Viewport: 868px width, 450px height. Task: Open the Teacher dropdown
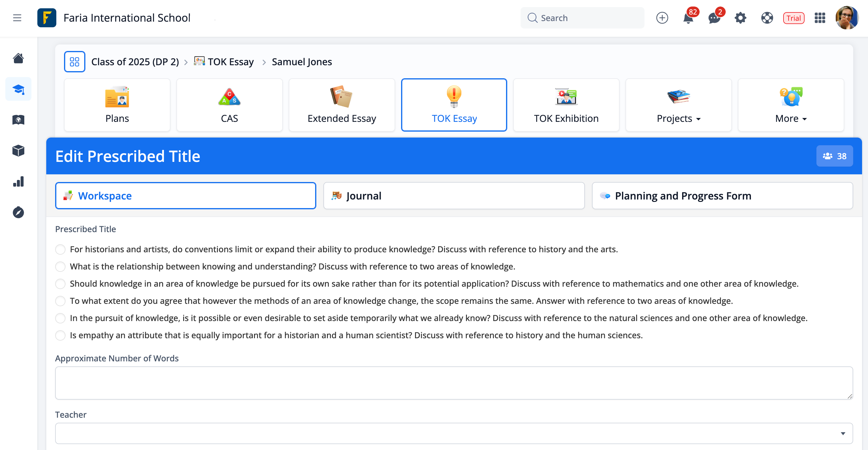point(454,433)
